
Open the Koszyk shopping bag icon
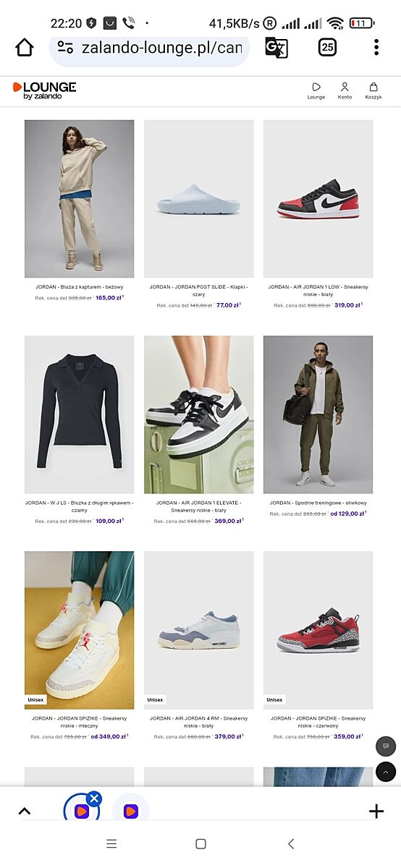(x=373, y=90)
